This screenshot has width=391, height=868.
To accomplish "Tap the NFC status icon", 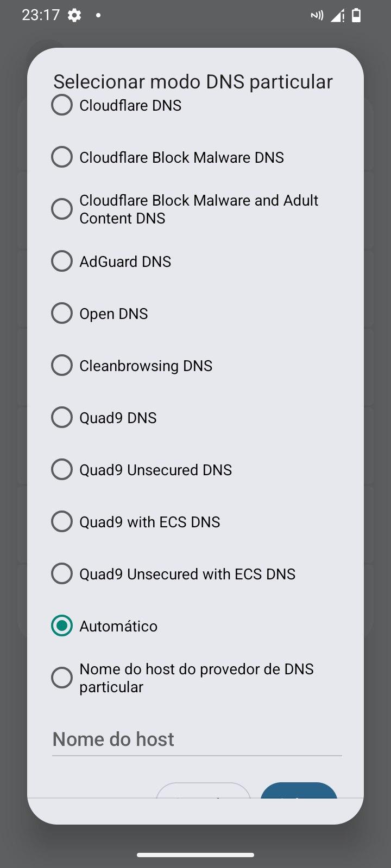I will click(317, 16).
